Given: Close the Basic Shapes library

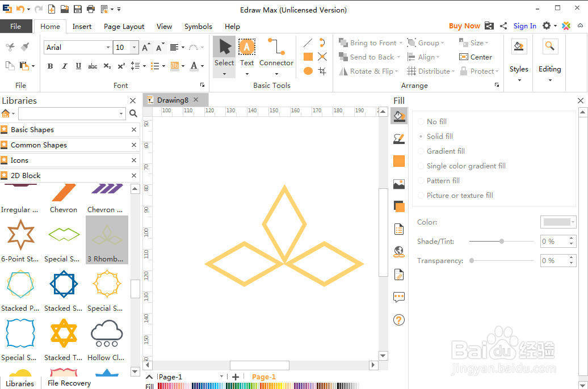Looking at the screenshot, I should pos(134,130).
